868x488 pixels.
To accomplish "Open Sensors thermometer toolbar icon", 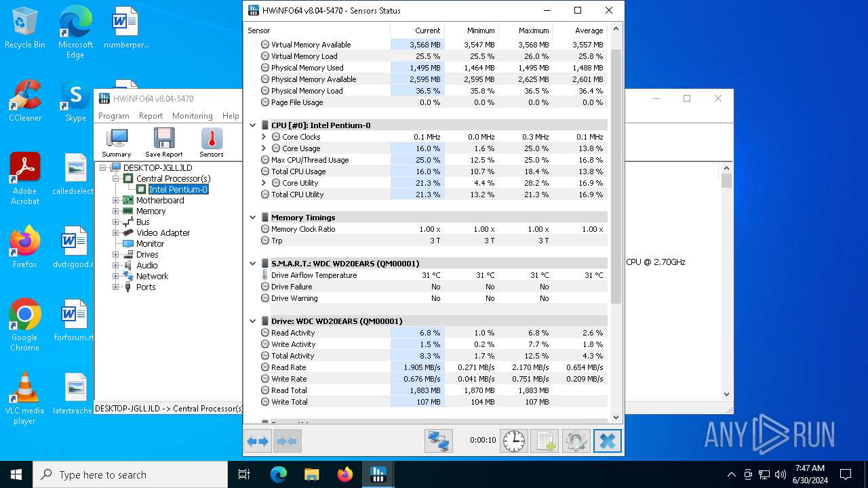I will pyautogui.click(x=212, y=143).
